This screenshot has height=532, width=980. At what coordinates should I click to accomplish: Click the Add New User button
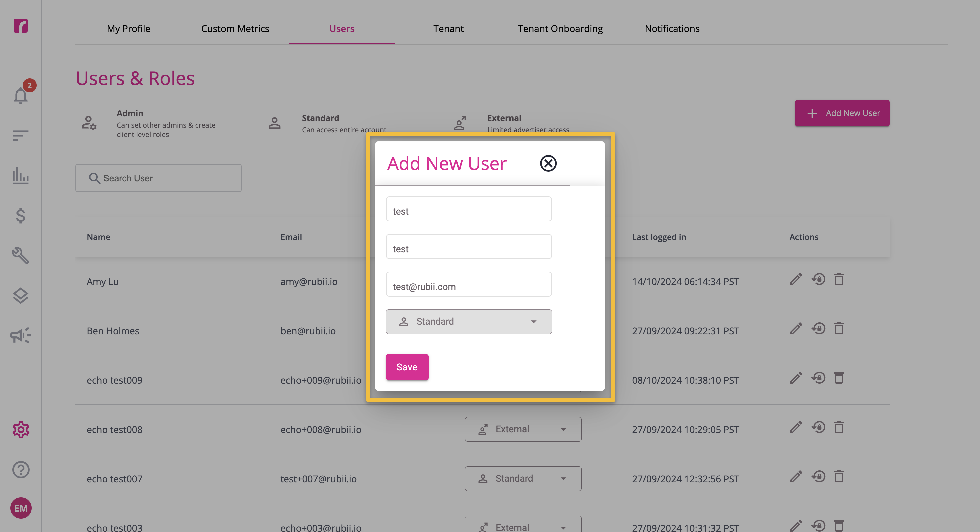pos(842,113)
